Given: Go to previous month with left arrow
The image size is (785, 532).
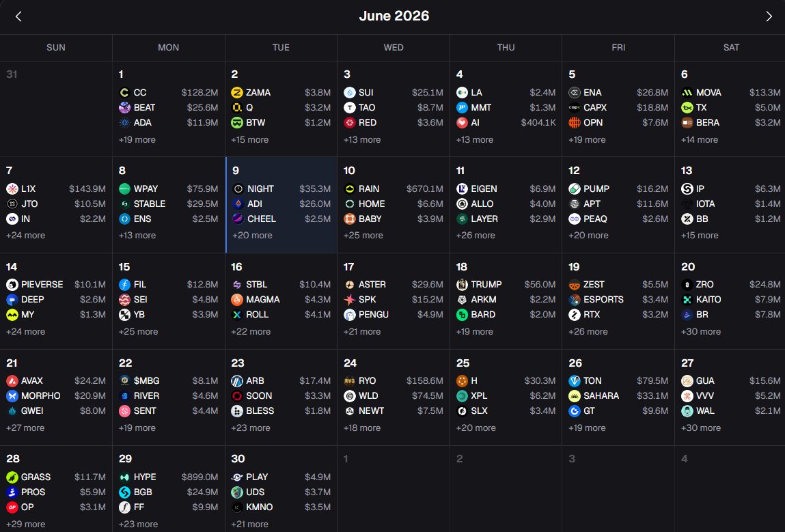Looking at the screenshot, I should pyautogui.click(x=18, y=16).
